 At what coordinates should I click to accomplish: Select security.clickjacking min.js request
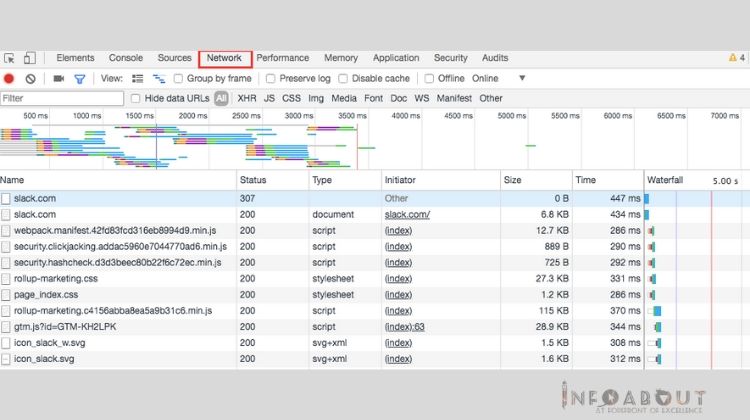(x=375, y=247)
